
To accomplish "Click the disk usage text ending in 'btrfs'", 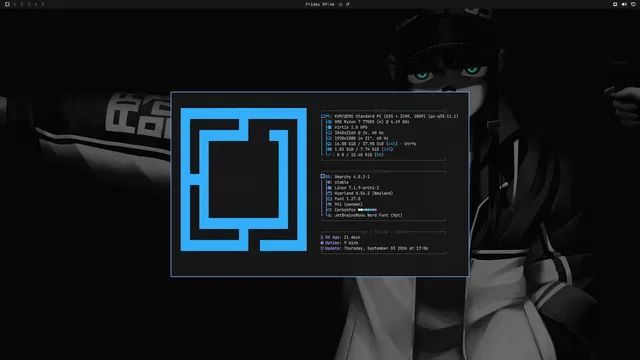I will (x=376, y=144).
